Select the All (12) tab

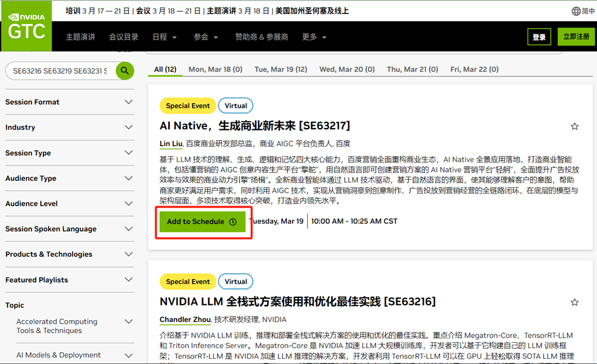tap(165, 68)
